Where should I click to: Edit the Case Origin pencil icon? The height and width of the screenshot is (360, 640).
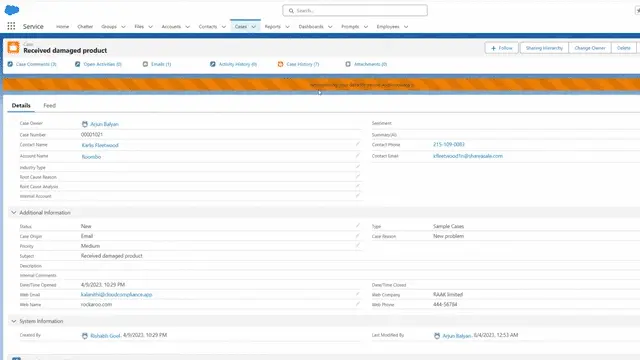[x=358, y=236]
